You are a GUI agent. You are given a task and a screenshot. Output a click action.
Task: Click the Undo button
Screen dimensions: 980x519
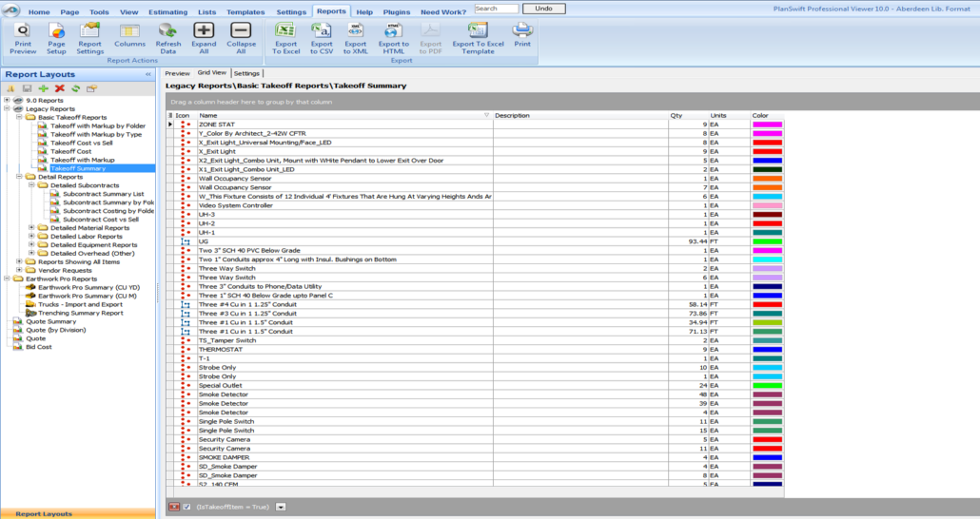543,9
